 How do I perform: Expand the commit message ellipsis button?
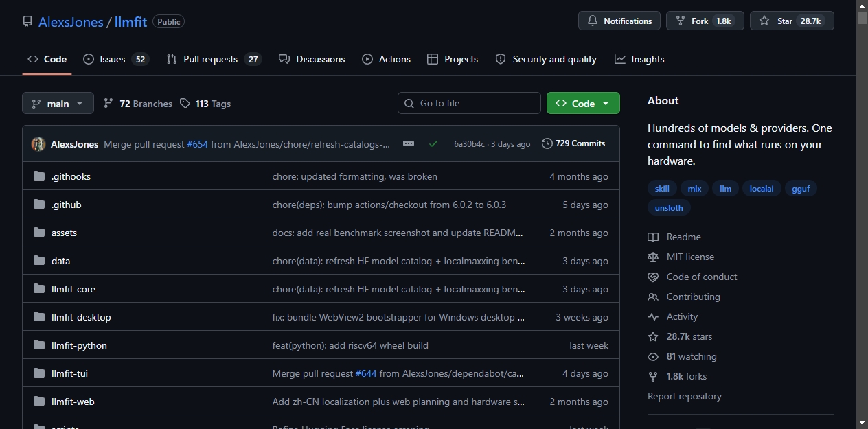pos(409,143)
